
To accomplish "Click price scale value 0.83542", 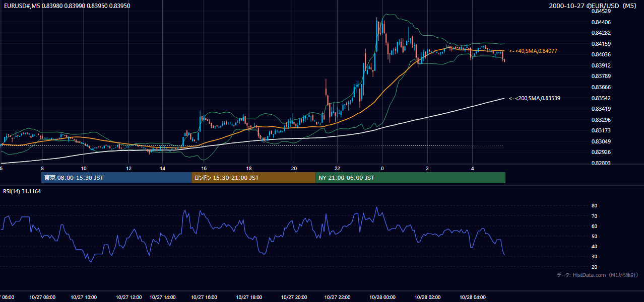I will click(601, 98).
